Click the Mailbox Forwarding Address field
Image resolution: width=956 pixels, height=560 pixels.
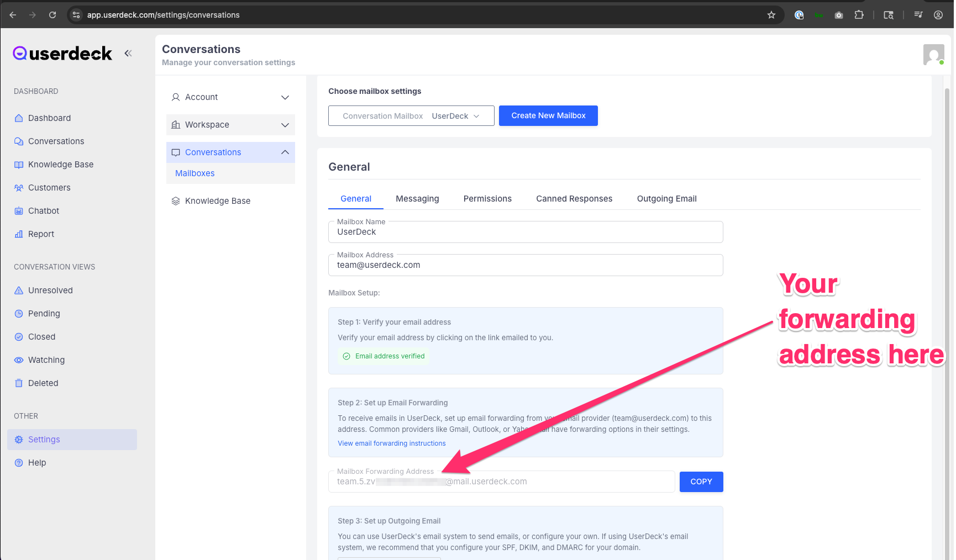[x=502, y=482]
